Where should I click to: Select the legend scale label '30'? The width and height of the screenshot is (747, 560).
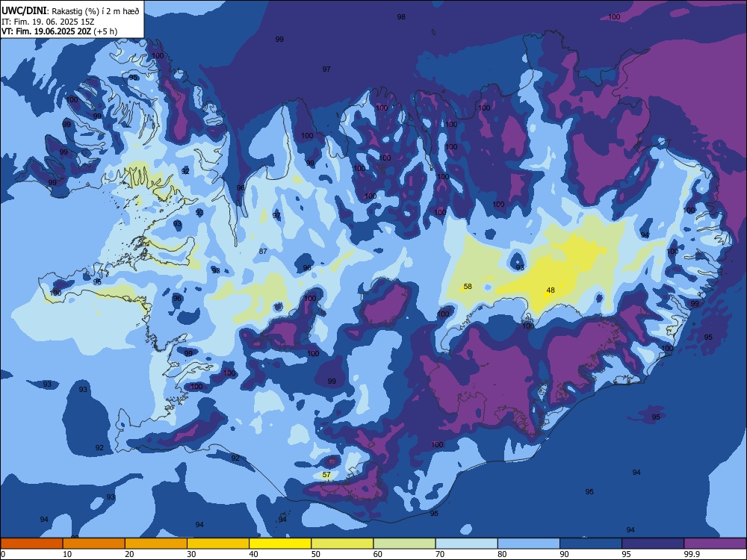191,554
